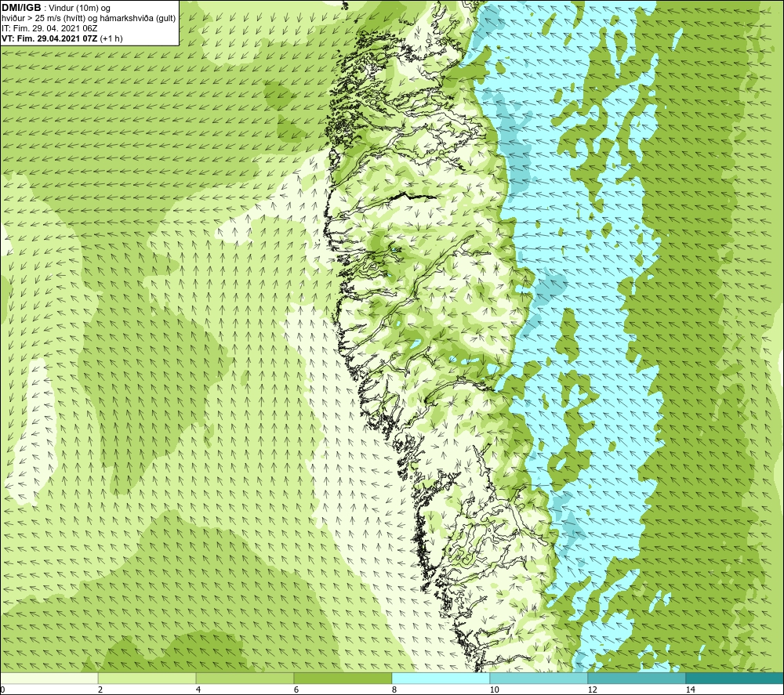The height and width of the screenshot is (695, 784).
Task: Click the "8" label on the wind scale
Action: pyautogui.click(x=394, y=690)
